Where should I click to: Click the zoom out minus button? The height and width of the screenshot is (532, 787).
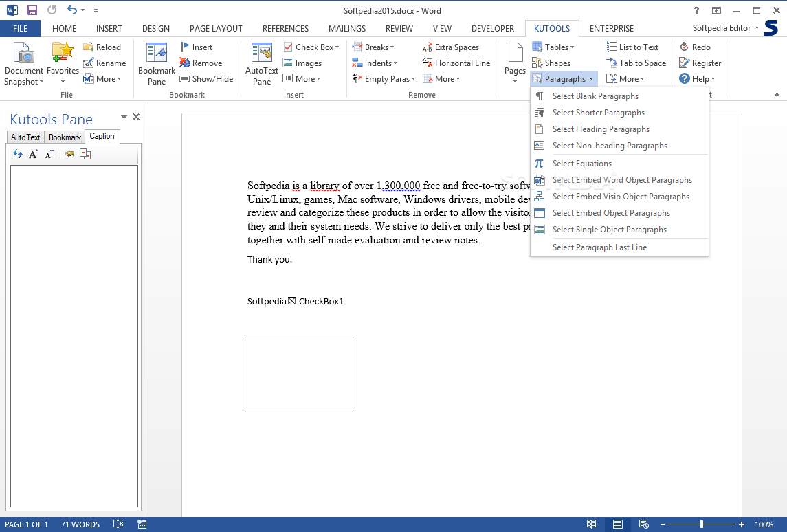pos(663,524)
